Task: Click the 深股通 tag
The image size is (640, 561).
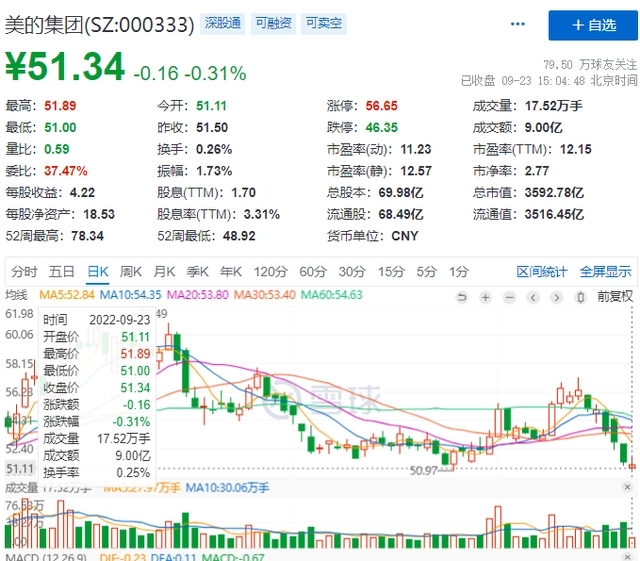Action: (222, 23)
